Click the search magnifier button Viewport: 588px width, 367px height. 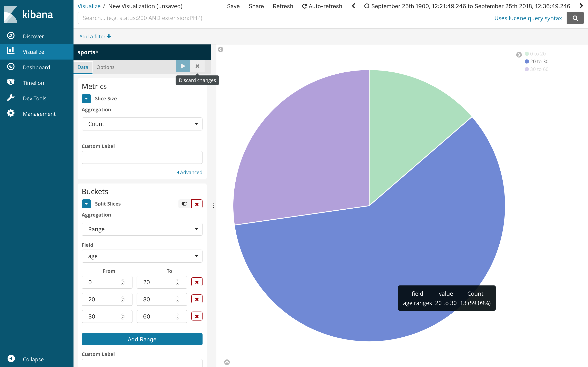pos(575,18)
